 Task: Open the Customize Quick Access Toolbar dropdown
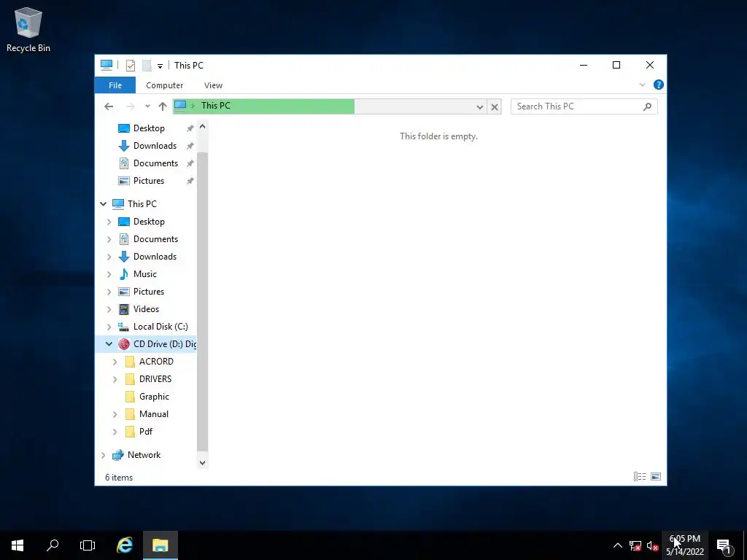(160, 66)
